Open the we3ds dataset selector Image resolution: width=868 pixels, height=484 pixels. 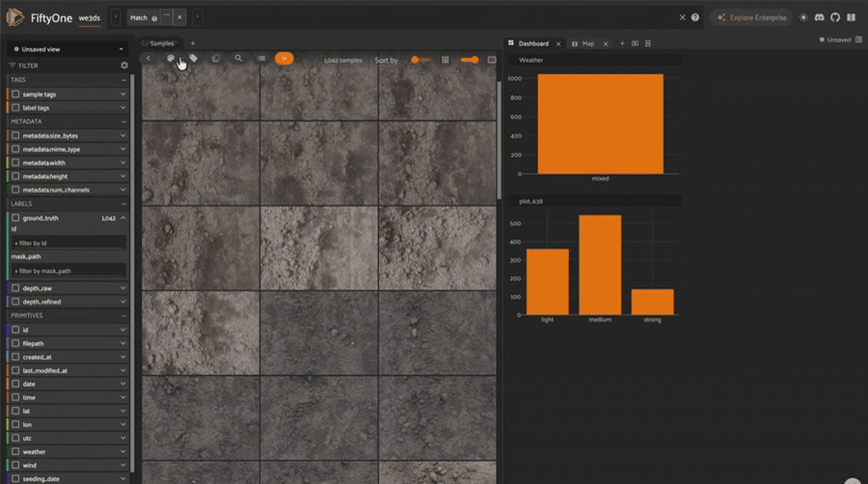tap(90, 18)
